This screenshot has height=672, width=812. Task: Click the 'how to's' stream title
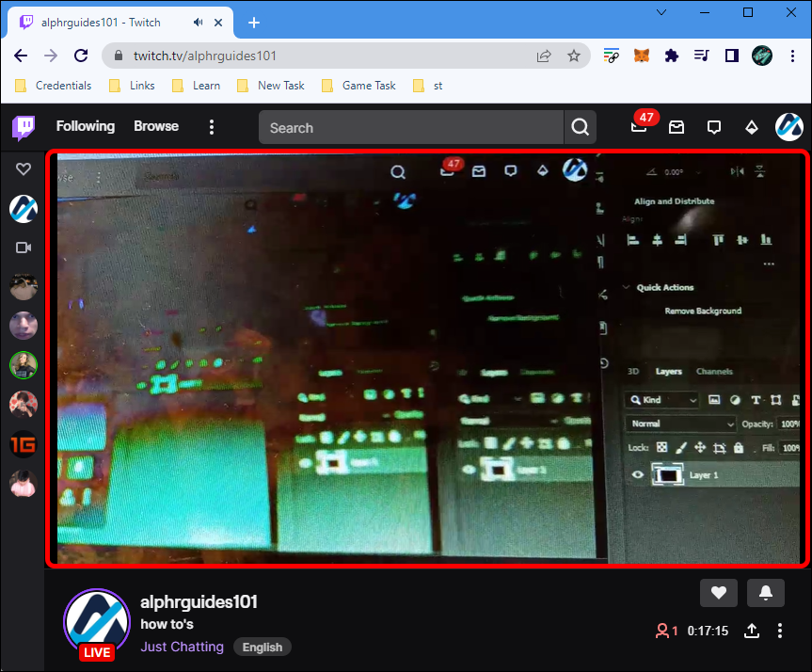[x=167, y=624]
